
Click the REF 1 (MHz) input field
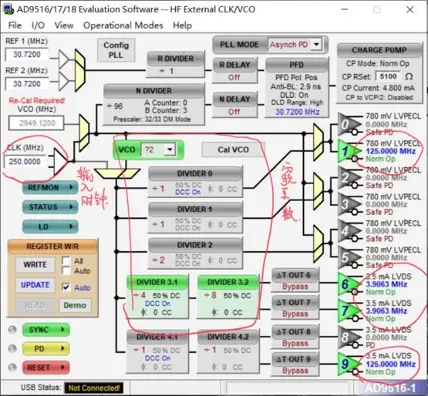pyautogui.click(x=27, y=54)
